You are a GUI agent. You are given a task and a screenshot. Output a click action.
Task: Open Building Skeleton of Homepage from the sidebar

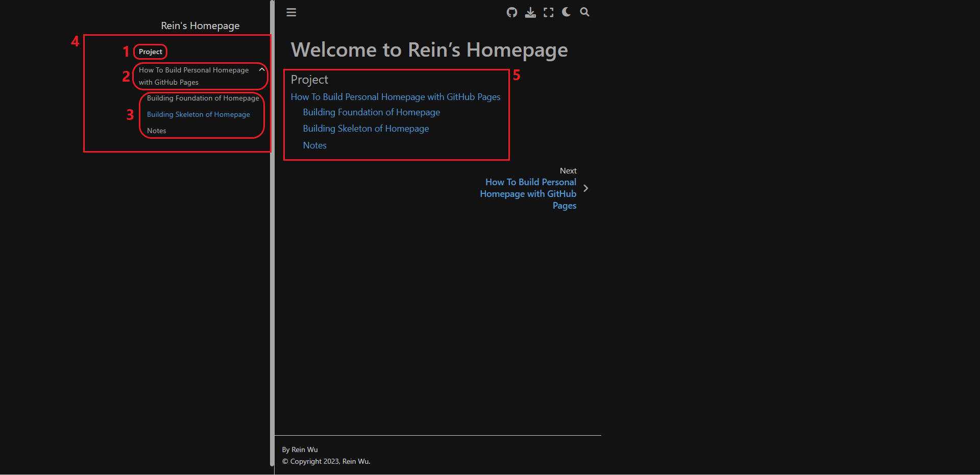coord(198,114)
